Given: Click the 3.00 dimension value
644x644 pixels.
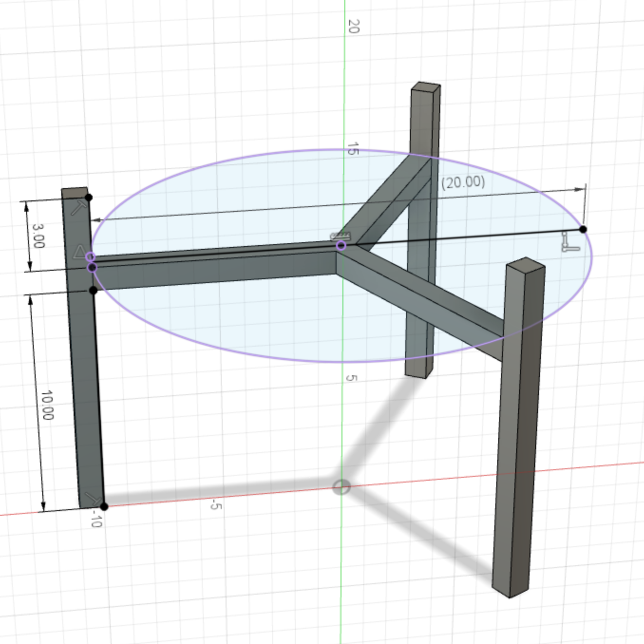Looking at the screenshot, I should (38, 236).
